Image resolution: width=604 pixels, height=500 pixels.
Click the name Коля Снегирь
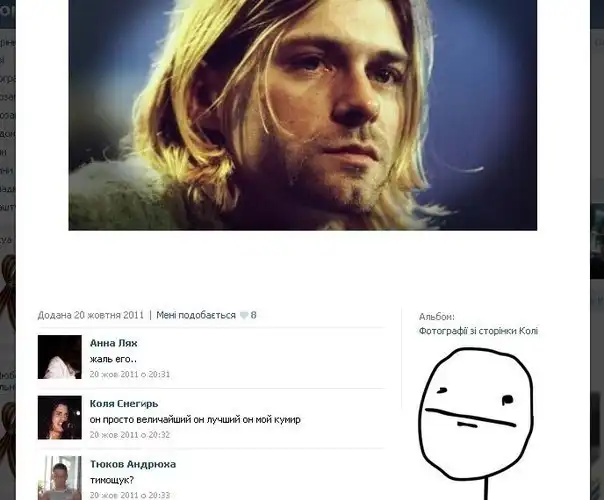coord(124,404)
